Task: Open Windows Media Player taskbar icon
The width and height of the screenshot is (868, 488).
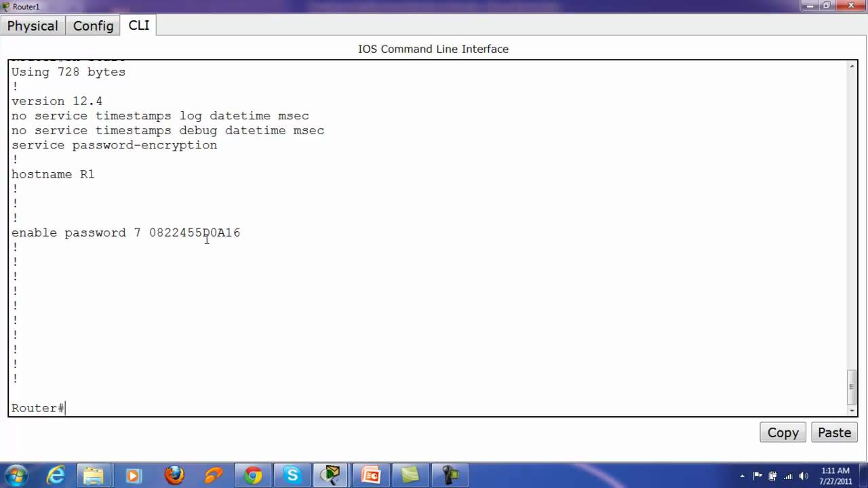Action: [x=133, y=475]
